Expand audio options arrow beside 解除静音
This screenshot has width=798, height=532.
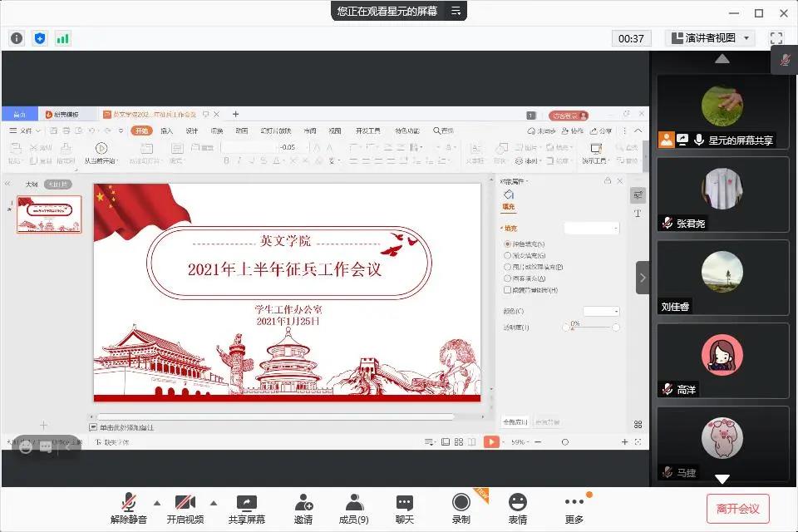pos(156,503)
